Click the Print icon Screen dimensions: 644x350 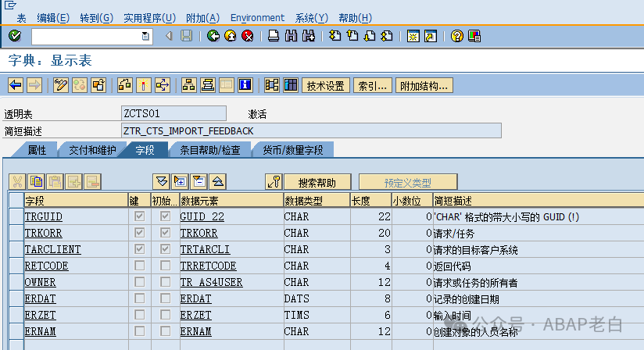274,36
